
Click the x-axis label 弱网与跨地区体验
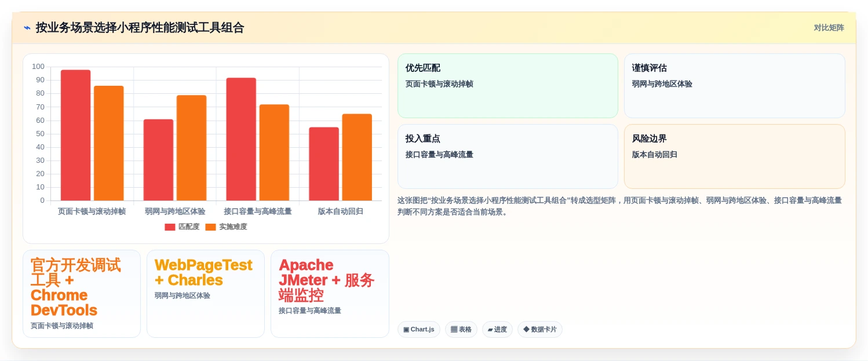175,212
